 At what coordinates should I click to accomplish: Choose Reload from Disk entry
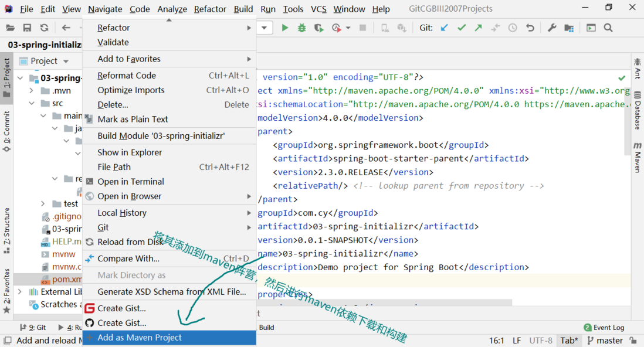click(x=170, y=242)
